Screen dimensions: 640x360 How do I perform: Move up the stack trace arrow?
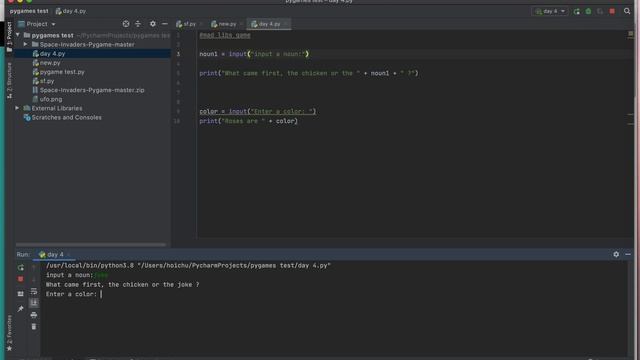coord(34,268)
